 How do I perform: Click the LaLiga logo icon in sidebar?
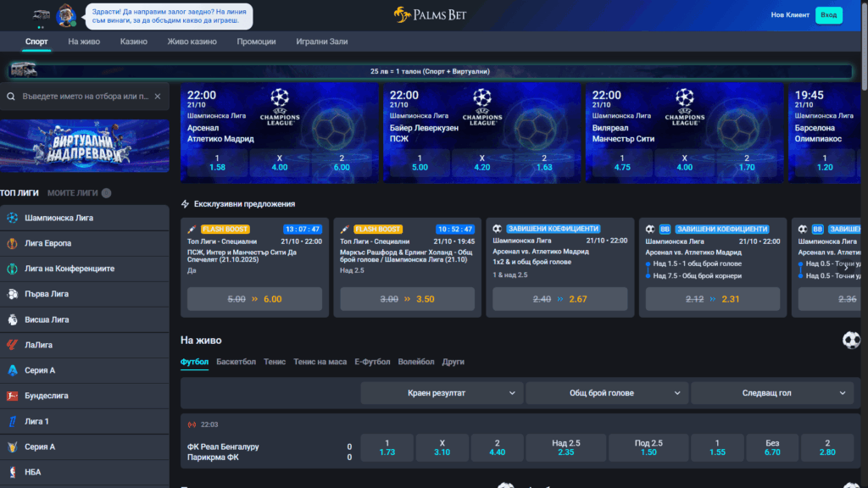point(12,345)
